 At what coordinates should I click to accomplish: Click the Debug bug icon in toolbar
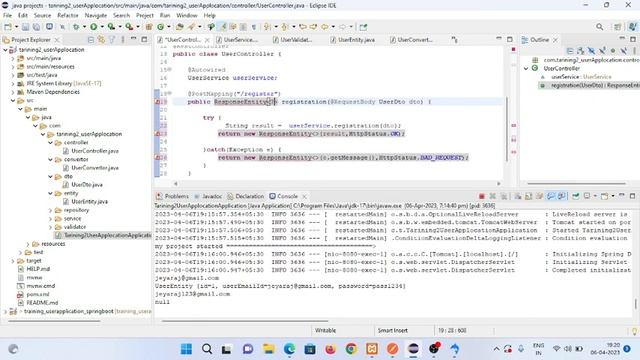pos(76,27)
